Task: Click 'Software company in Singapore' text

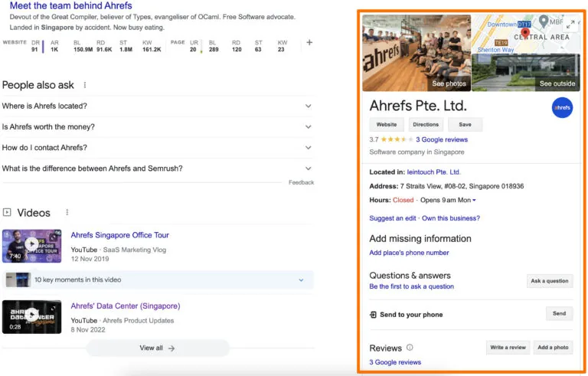Action: 416,152
